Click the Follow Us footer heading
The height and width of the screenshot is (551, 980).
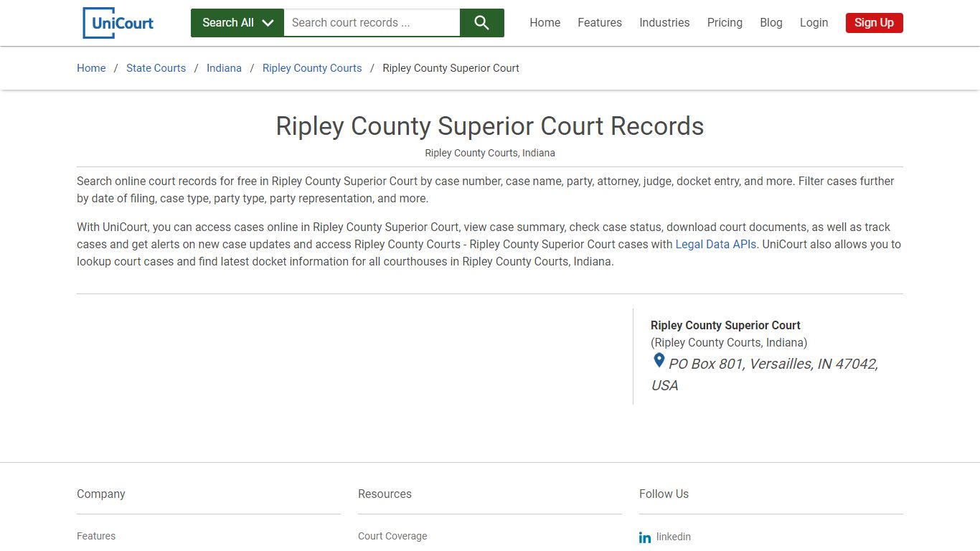[664, 494]
